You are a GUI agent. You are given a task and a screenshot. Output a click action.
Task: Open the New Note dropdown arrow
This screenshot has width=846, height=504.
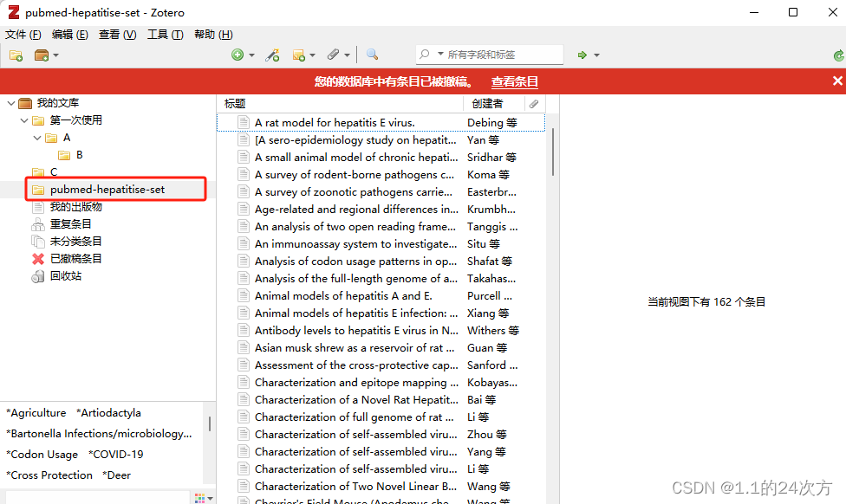tap(312, 55)
